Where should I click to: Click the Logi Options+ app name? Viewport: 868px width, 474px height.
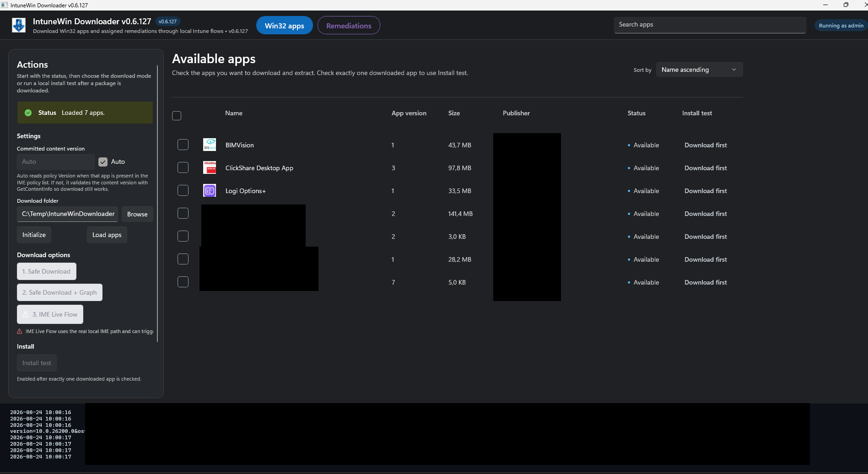coord(245,191)
